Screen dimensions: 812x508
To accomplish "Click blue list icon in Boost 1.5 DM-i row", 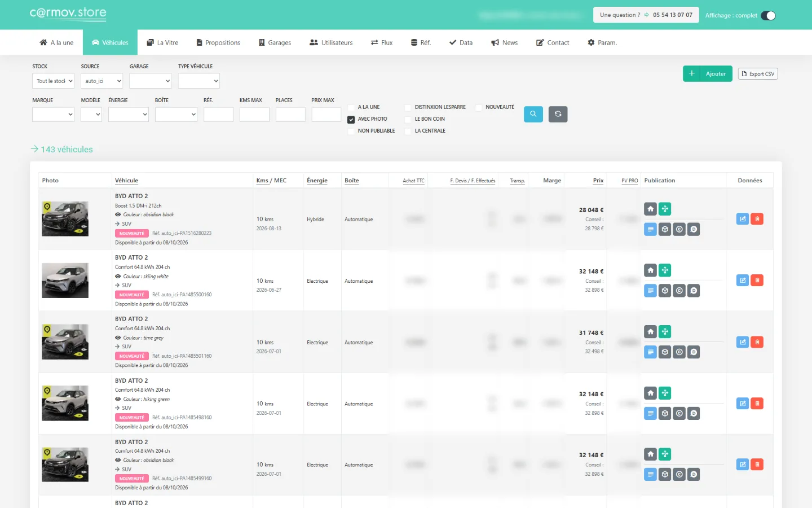I will tap(650, 229).
